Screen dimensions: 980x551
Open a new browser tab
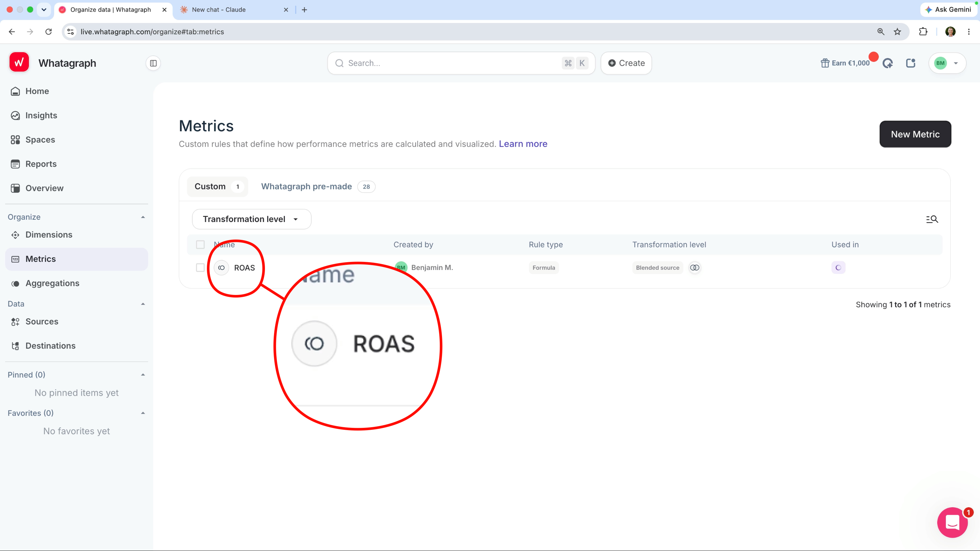click(305, 9)
